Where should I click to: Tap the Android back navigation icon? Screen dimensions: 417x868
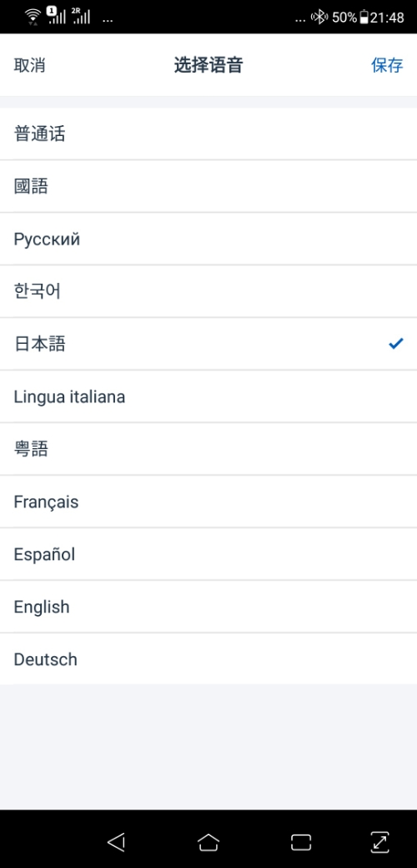pos(116,842)
